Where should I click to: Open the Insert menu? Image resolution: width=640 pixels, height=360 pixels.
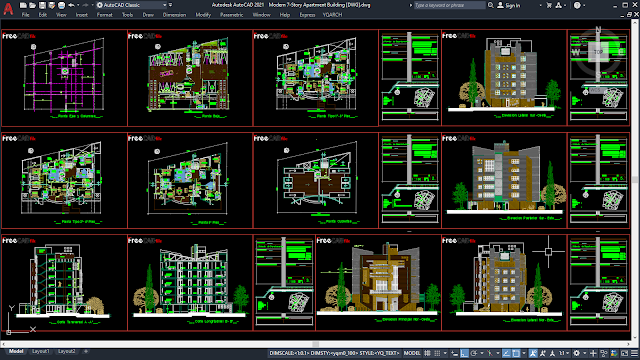coord(82,15)
